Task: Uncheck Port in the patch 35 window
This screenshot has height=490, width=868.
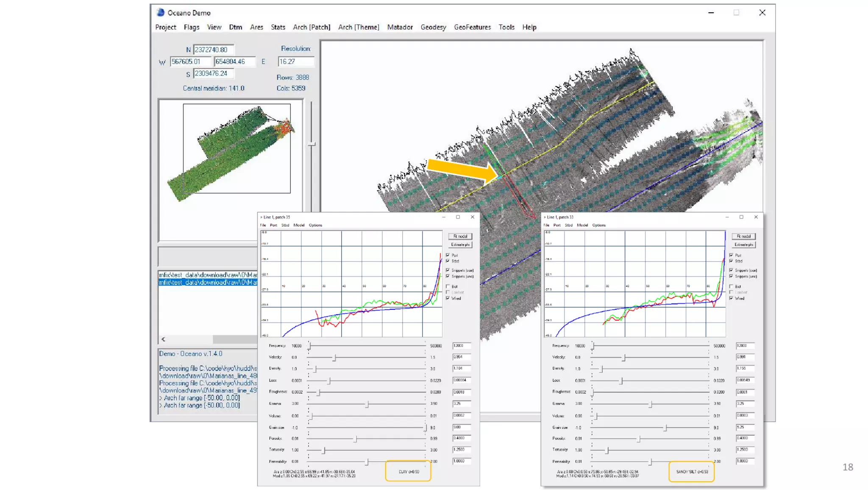Action: (448, 255)
